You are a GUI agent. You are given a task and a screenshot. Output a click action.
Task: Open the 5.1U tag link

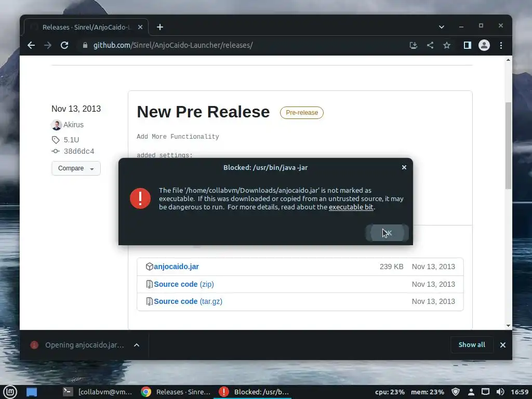pos(71,140)
